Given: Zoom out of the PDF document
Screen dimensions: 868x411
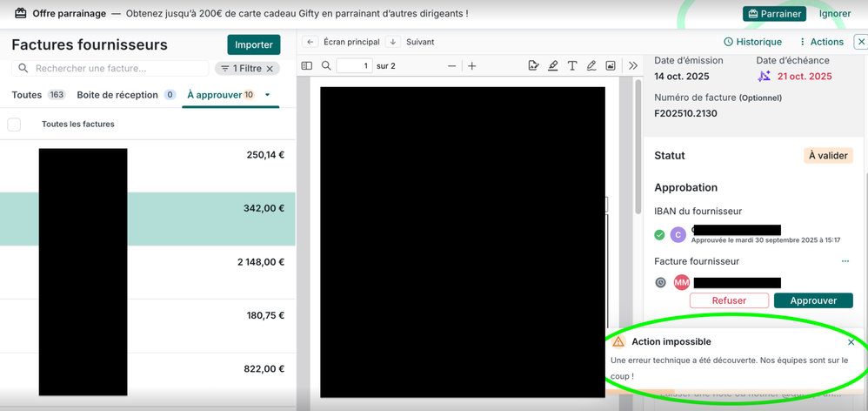Looking at the screenshot, I should click(451, 66).
